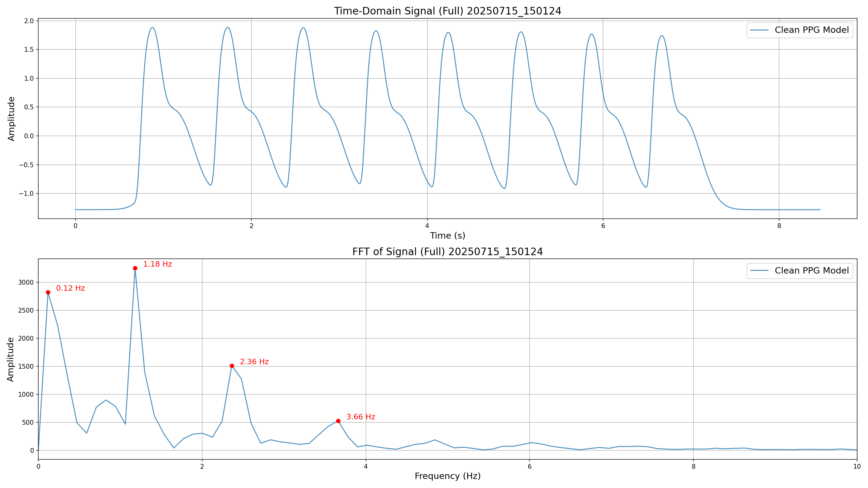Viewport: 868px width, 488px height.
Task: Click the red 3.66 Hz peak marker
Action: [x=338, y=421]
